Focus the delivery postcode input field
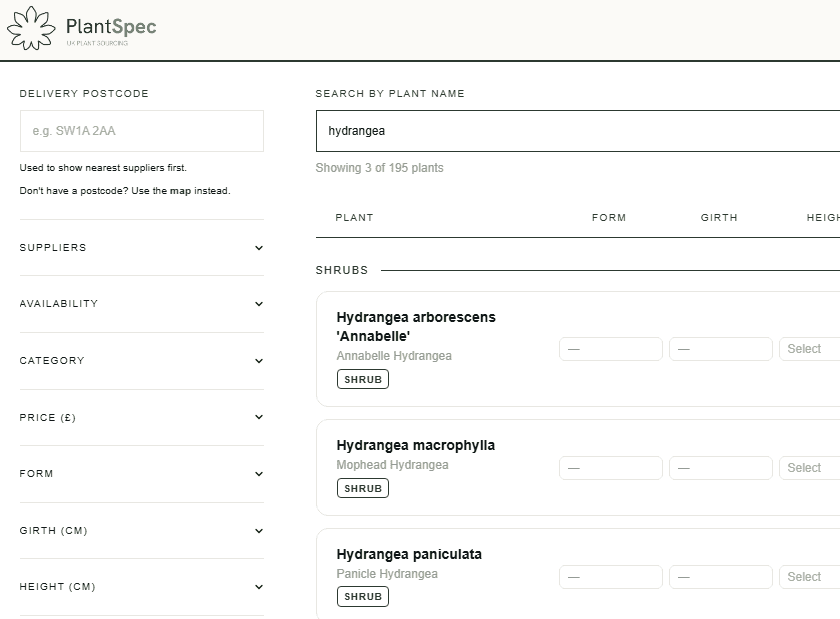Screen dimensions: 840x619 click(x=142, y=131)
